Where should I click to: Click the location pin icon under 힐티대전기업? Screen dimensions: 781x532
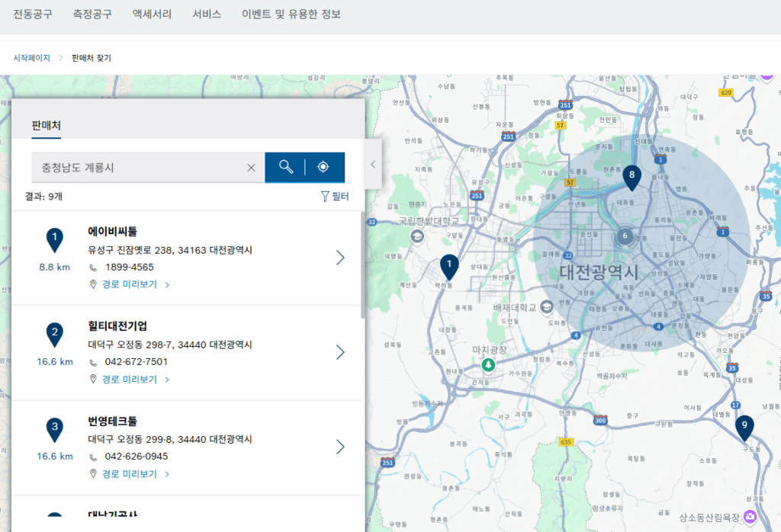point(92,380)
